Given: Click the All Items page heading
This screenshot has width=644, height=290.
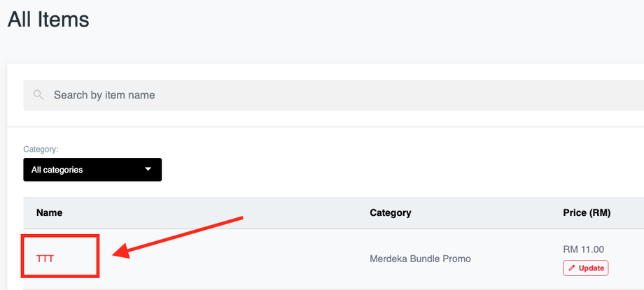Looking at the screenshot, I should coord(48,19).
